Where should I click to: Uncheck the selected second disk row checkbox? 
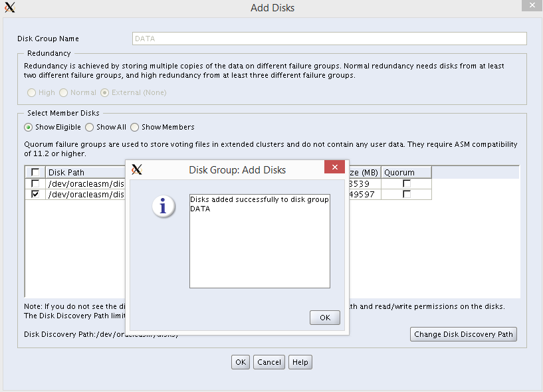[x=35, y=194]
